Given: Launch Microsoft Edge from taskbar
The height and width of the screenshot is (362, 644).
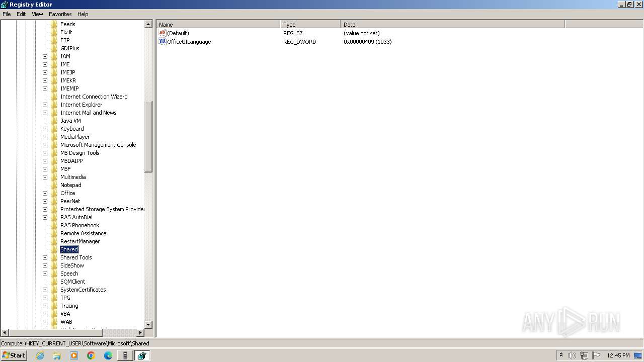Looking at the screenshot, I should coord(108,355).
